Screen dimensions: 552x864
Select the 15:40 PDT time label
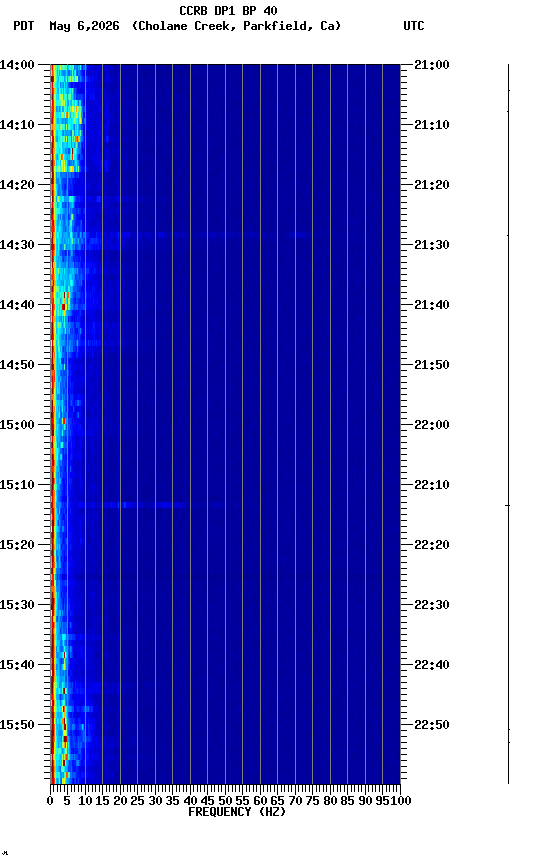pyautogui.click(x=17, y=665)
